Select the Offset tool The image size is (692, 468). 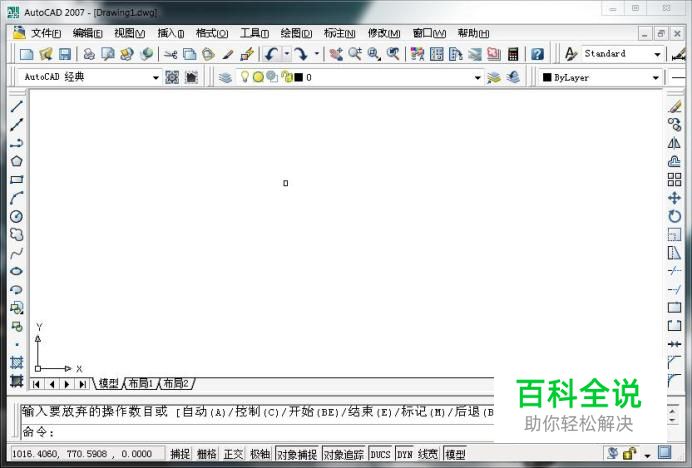click(674, 161)
